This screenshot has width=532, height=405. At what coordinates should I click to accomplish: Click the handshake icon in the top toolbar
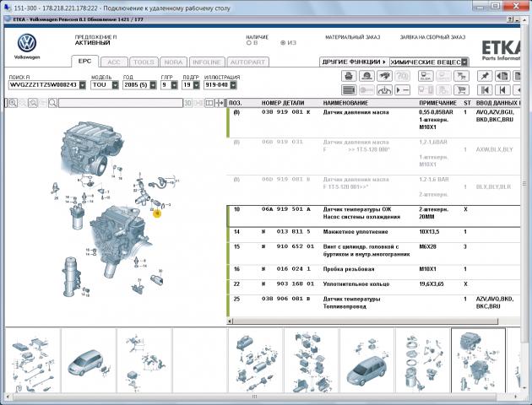pos(384,76)
